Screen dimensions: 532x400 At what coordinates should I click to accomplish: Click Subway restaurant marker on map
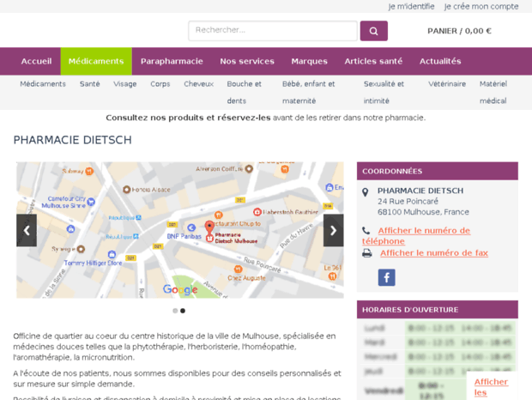tap(89, 171)
